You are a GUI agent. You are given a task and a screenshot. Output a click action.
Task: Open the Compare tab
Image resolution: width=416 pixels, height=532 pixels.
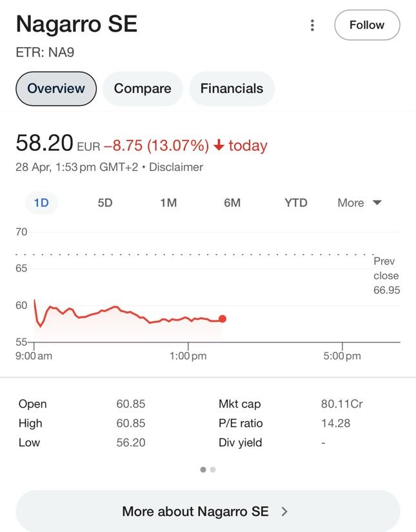143,88
